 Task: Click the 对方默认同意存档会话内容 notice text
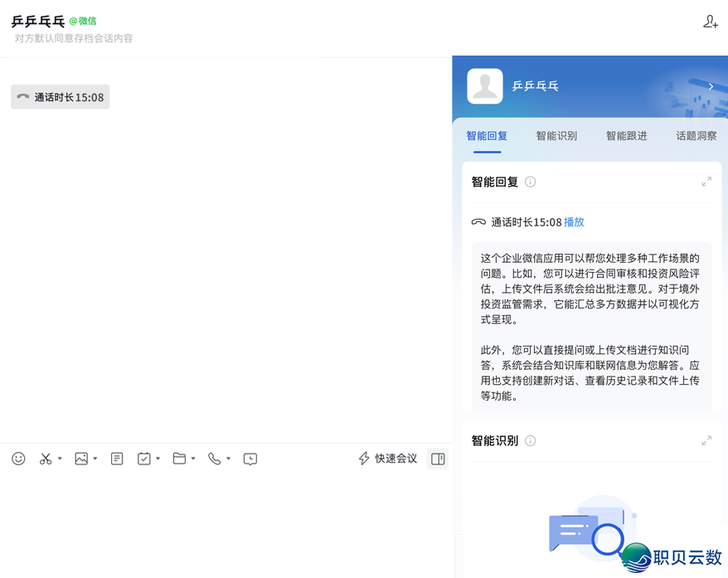point(73,38)
